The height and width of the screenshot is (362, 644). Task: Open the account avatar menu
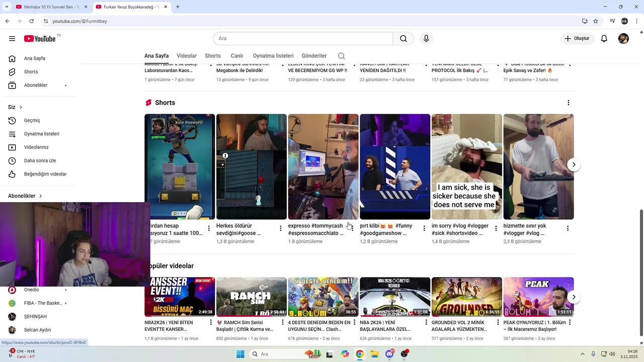point(623,39)
